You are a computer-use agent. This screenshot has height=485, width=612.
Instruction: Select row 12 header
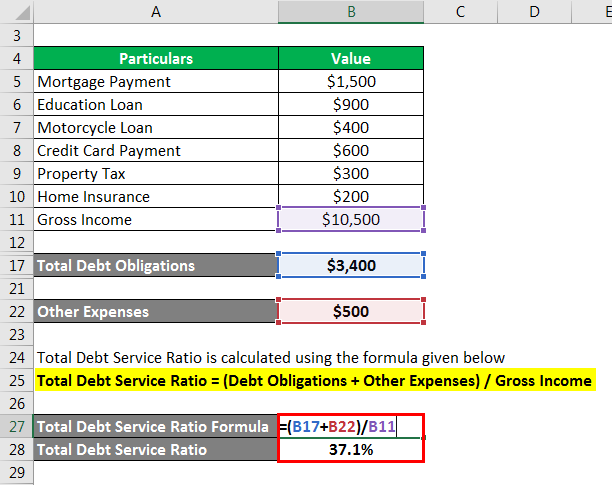17,243
